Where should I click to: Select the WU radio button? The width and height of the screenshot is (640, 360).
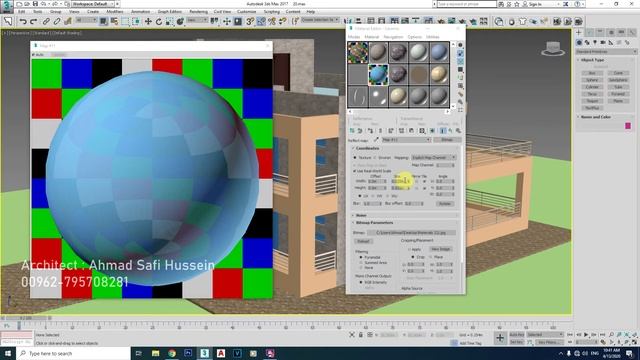(x=388, y=196)
